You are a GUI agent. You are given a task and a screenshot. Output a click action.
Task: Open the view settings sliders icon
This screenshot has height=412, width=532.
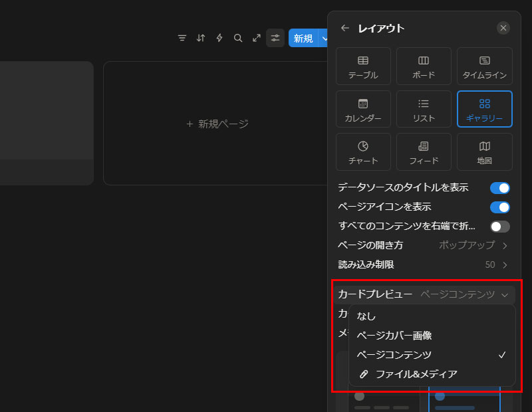[x=275, y=39]
